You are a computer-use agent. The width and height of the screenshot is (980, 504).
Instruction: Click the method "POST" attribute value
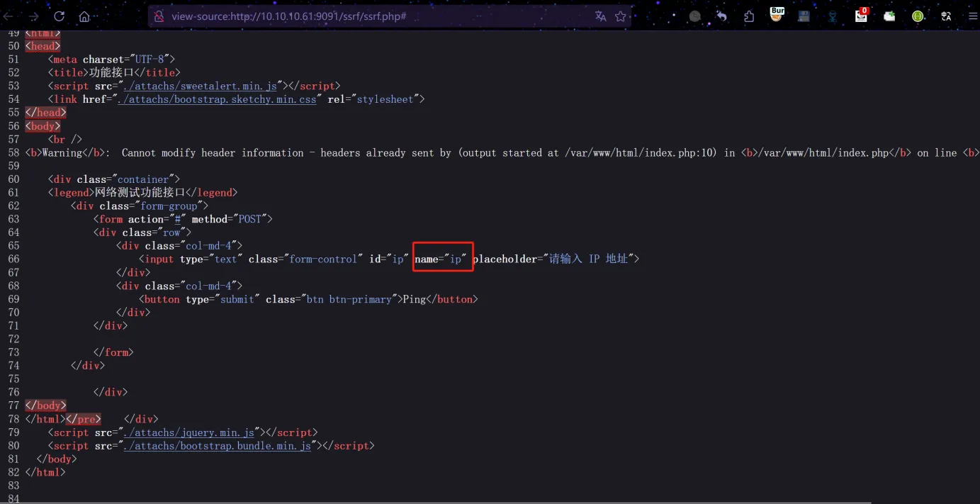pyautogui.click(x=249, y=219)
